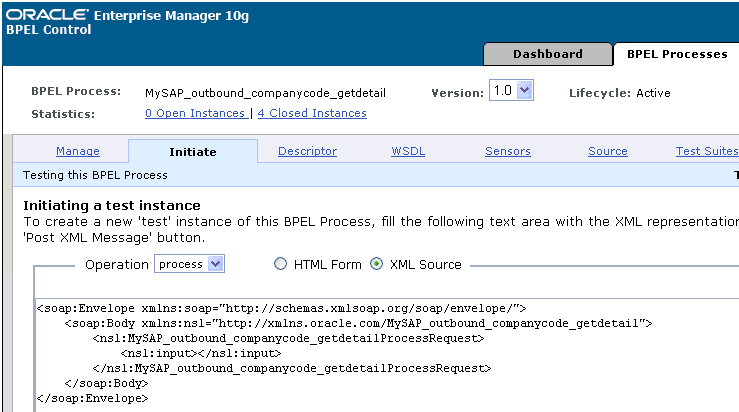
Task: Click the opening soap:Envelope line
Action: click(281, 308)
